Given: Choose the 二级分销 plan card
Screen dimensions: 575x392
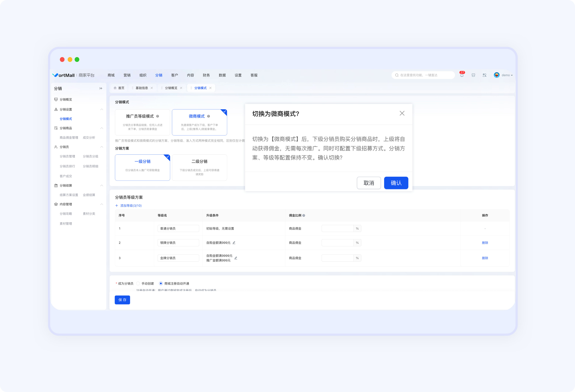Looking at the screenshot, I should (x=199, y=168).
